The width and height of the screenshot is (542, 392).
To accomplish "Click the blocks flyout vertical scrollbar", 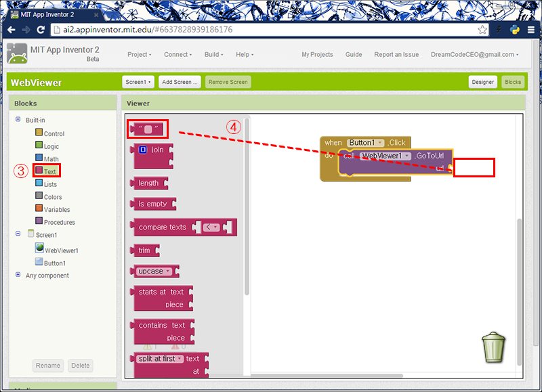I will (247, 207).
